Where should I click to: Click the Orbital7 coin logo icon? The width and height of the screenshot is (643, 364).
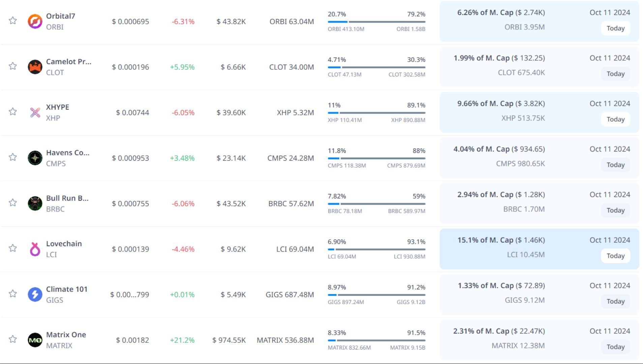[35, 22]
